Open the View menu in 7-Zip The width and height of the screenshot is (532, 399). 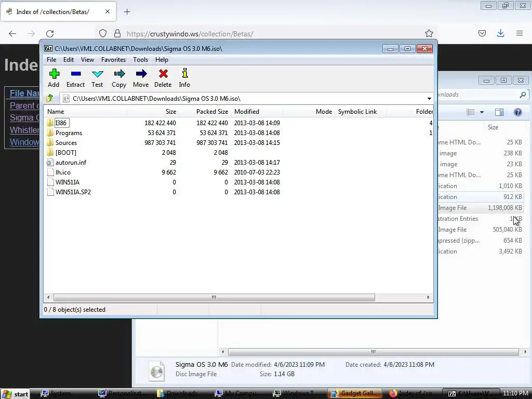coord(87,60)
